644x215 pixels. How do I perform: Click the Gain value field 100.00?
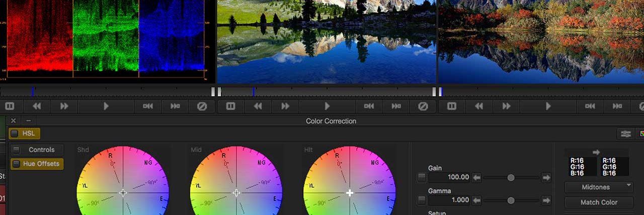pyautogui.click(x=449, y=177)
